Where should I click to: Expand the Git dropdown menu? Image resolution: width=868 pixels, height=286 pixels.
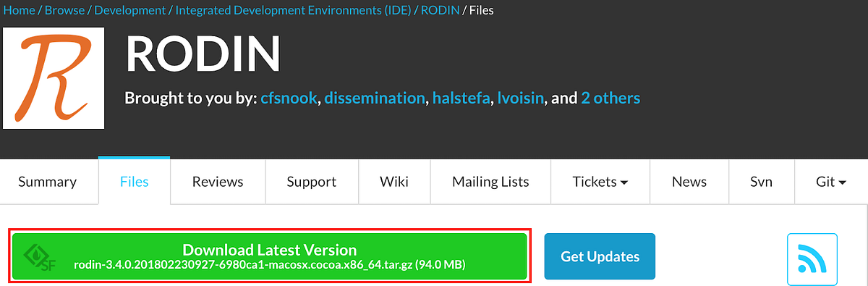coord(831,182)
